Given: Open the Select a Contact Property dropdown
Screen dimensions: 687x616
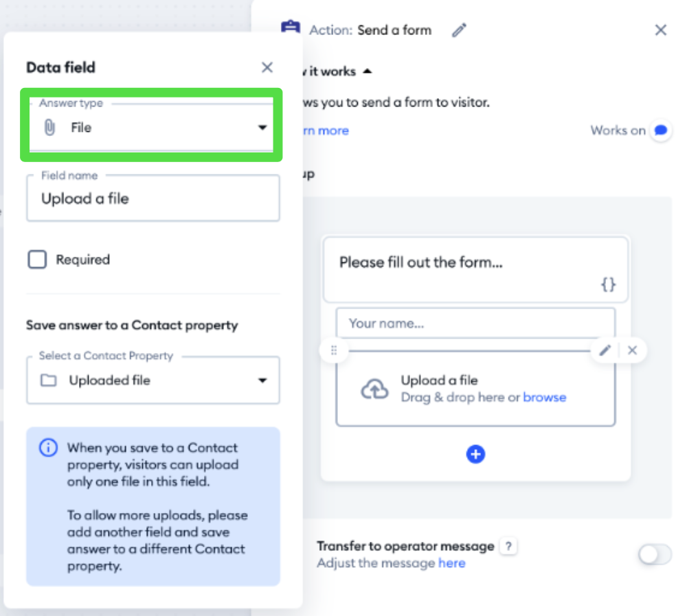Looking at the screenshot, I should click(x=262, y=380).
